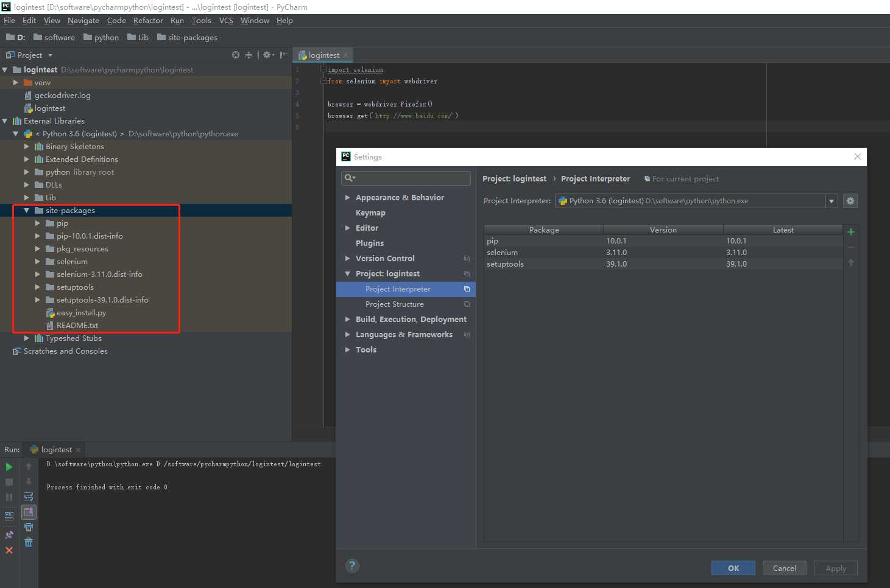Close the Run panel with red X icon
The image size is (890, 588).
pos(9,550)
